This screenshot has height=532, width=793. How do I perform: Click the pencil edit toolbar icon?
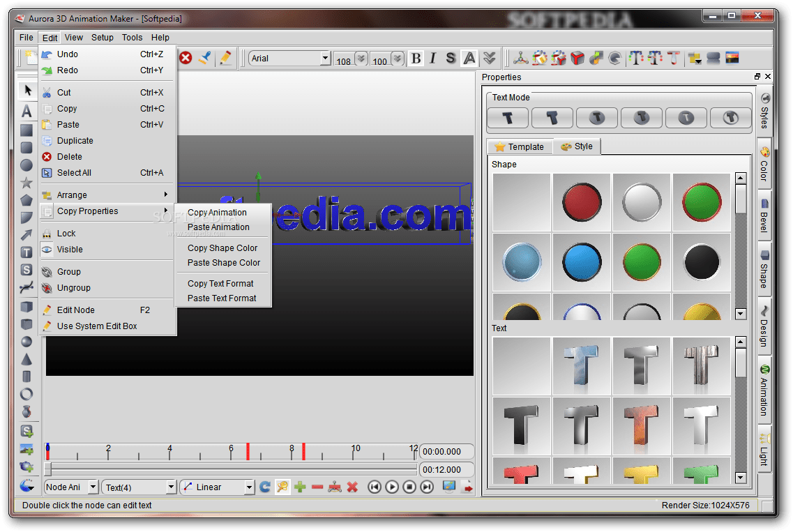pos(225,58)
